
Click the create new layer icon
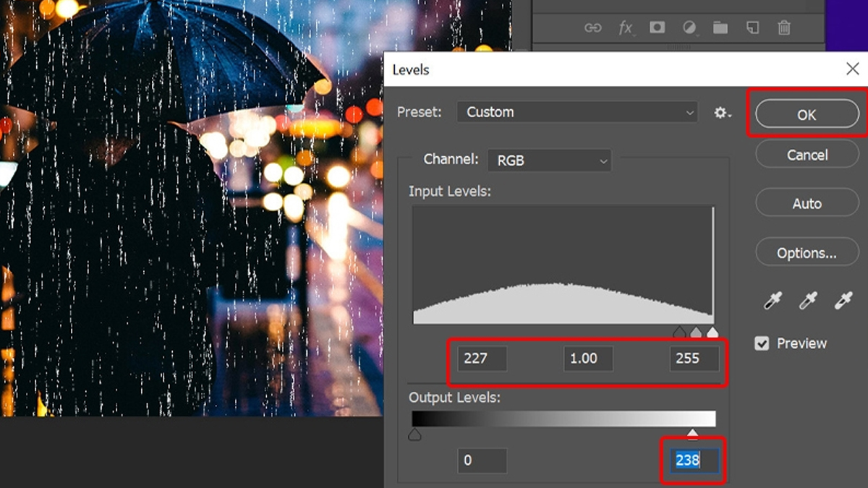pos(752,27)
